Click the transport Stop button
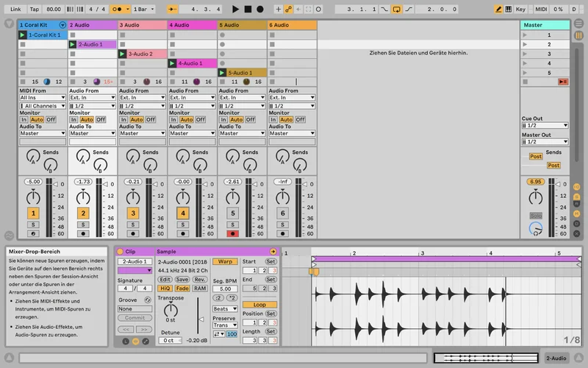 point(248,10)
